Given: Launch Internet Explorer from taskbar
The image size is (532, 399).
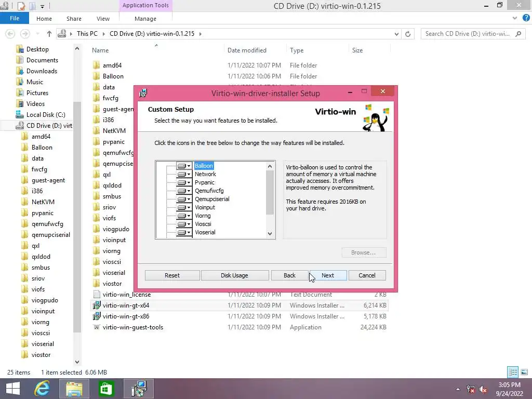Looking at the screenshot, I should pos(43,389).
